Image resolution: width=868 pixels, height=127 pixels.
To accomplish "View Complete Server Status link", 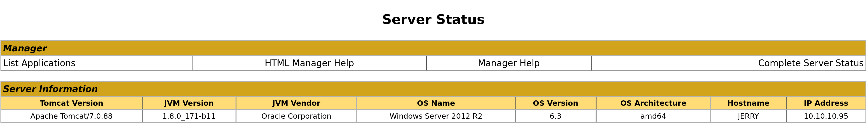I will [811, 63].
